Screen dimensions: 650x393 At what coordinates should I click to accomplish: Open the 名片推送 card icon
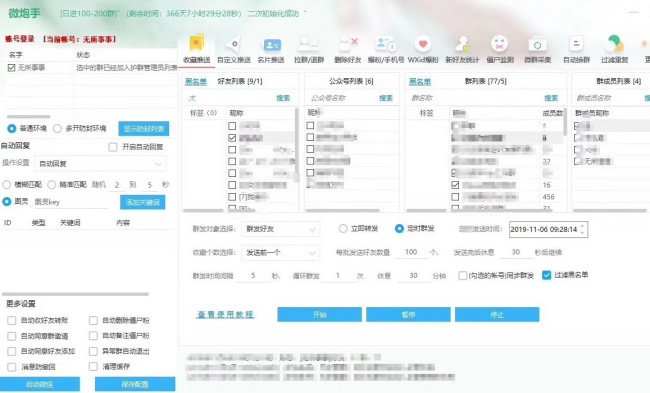tap(272, 44)
